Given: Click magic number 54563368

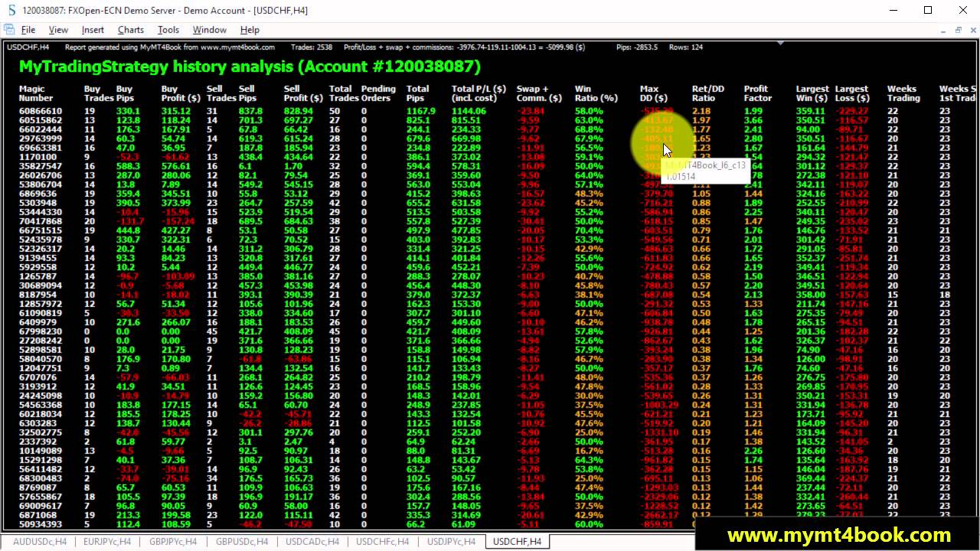Looking at the screenshot, I should (41, 405).
